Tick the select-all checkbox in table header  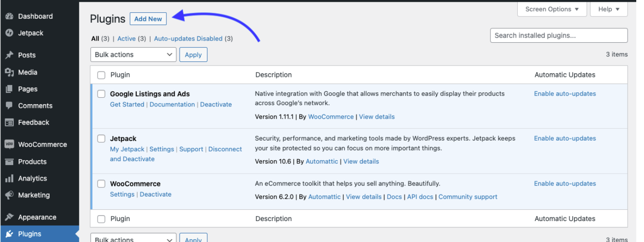coord(102,75)
